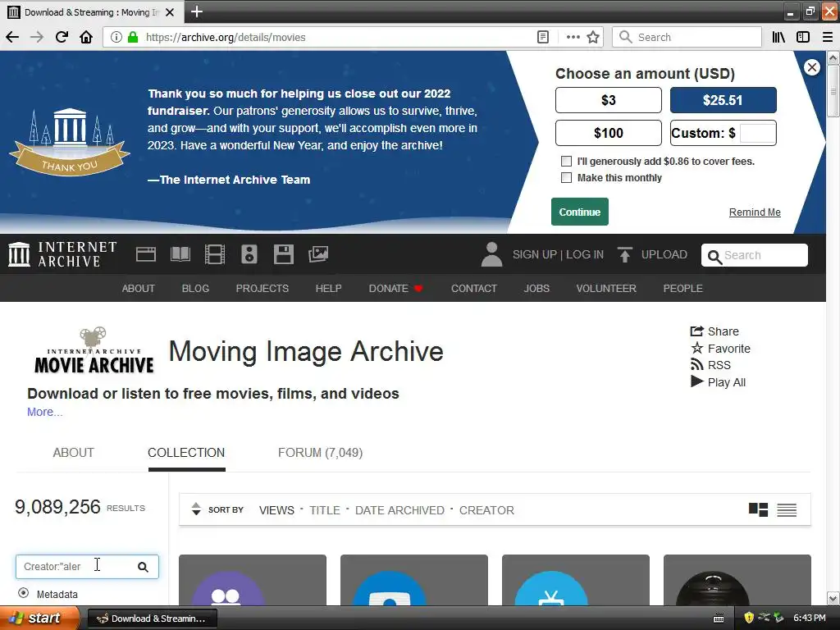Dismiss the donation banner with X
The width and height of the screenshot is (840, 630).
pyautogui.click(x=811, y=67)
